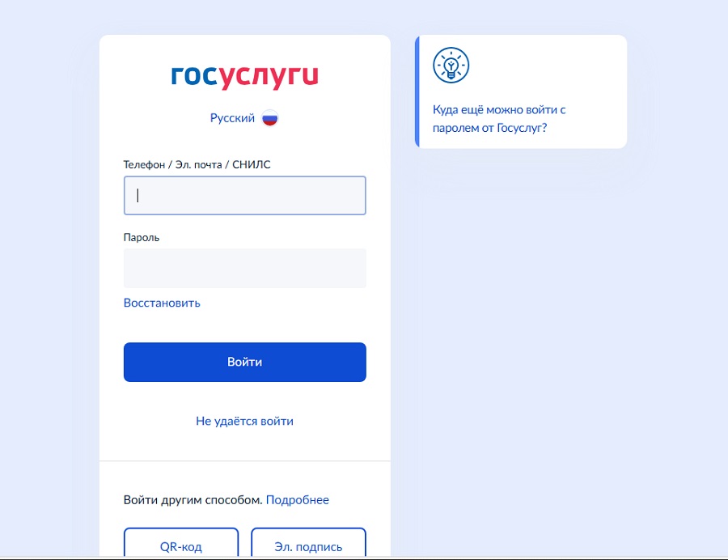Image resolution: width=728 pixels, height=560 pixels.
Task: Click the blue accent stripe on hint card
Action: tap(417, 91)
